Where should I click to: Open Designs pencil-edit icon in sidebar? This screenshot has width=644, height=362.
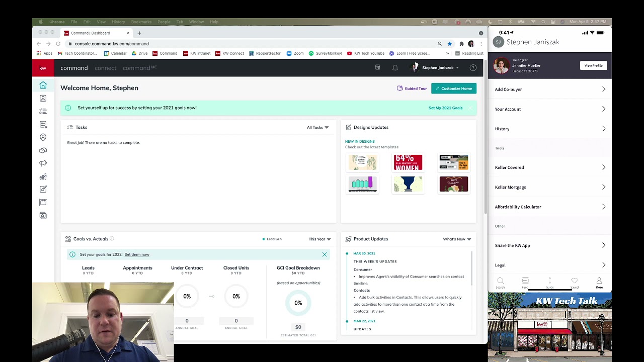coord(43,189)
